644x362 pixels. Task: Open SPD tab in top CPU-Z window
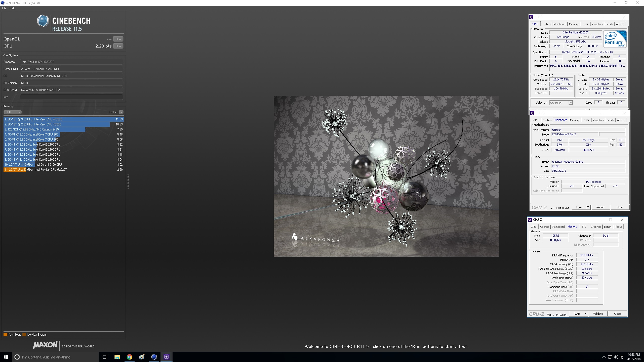585,24
